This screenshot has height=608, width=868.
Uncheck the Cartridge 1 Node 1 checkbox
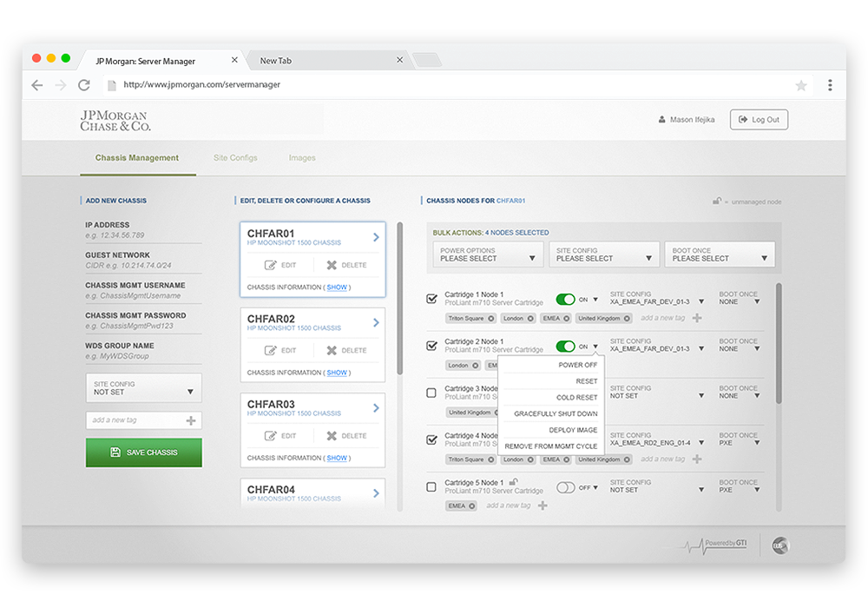point(431,299)
